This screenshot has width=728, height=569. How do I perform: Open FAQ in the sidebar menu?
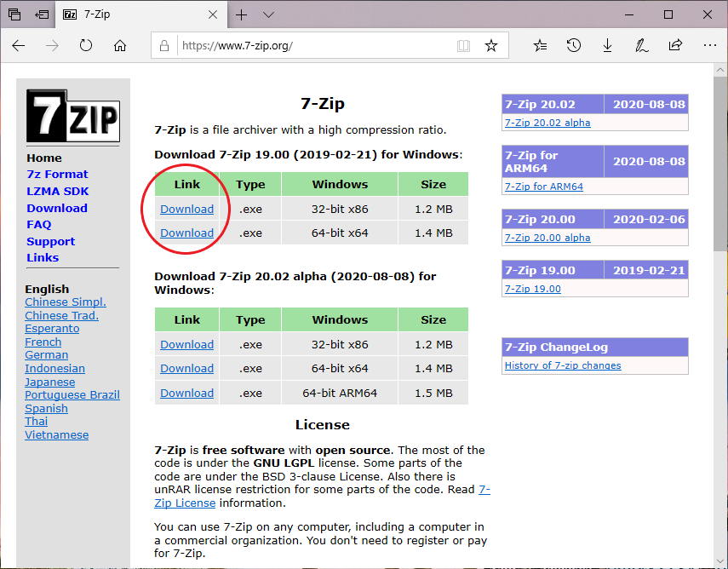[x=38, y=224]
